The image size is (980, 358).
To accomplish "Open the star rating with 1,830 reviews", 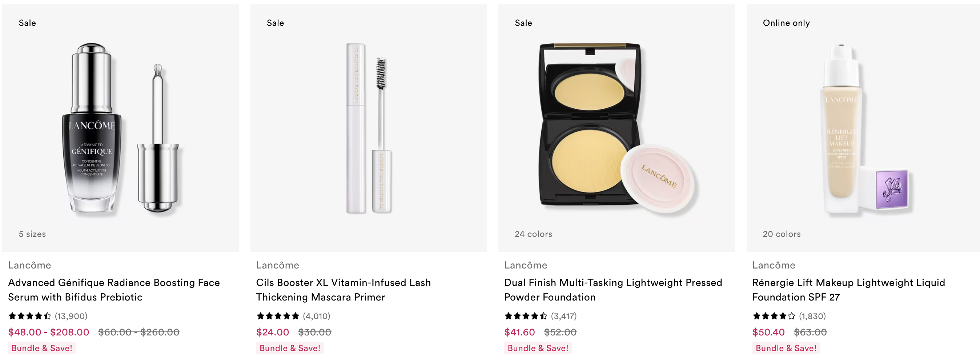I will [x=789, y=316].
